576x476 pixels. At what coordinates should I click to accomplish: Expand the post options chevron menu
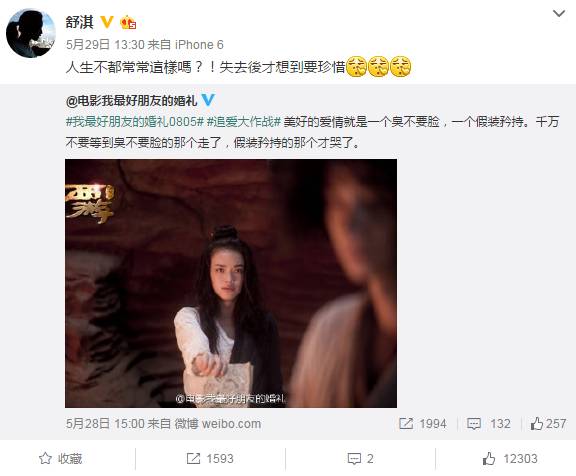(x=559, y=14)
